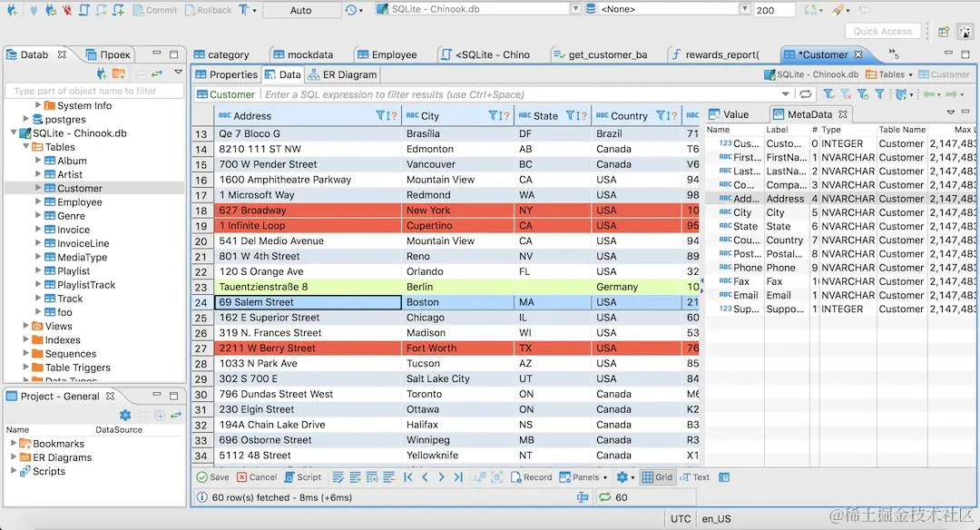Screen dimensions: 980x530
Task: Open the Employee editor tab
Action: 387,55
